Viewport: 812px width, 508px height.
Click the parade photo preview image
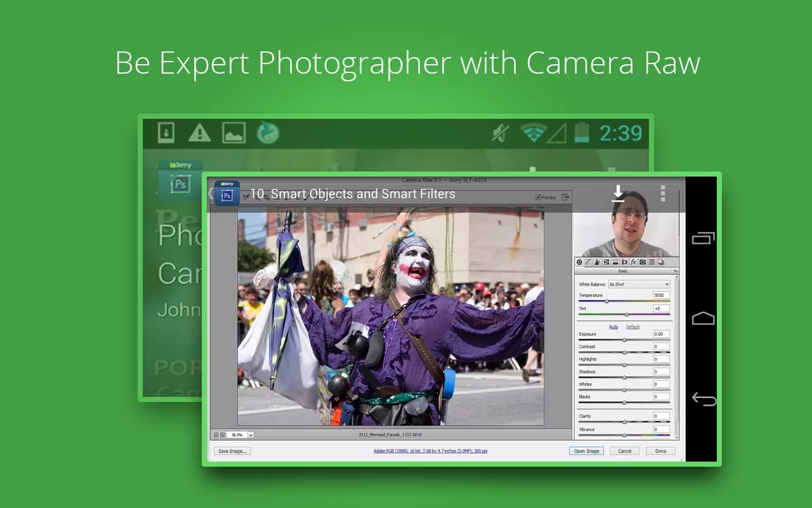391,316
